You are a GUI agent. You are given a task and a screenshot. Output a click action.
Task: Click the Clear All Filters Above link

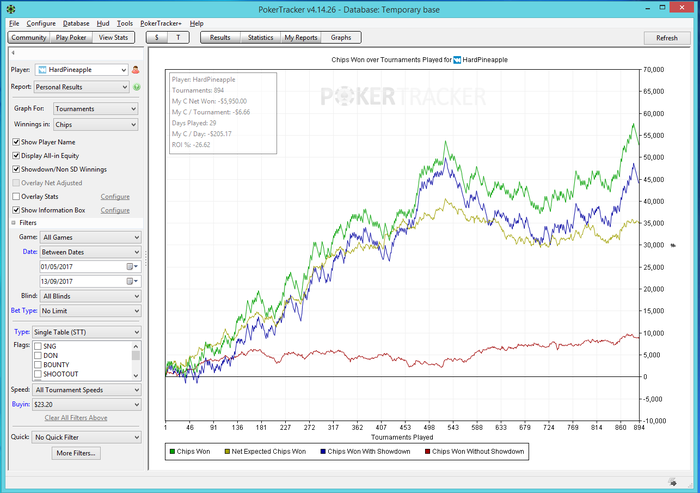pos(75,417)
